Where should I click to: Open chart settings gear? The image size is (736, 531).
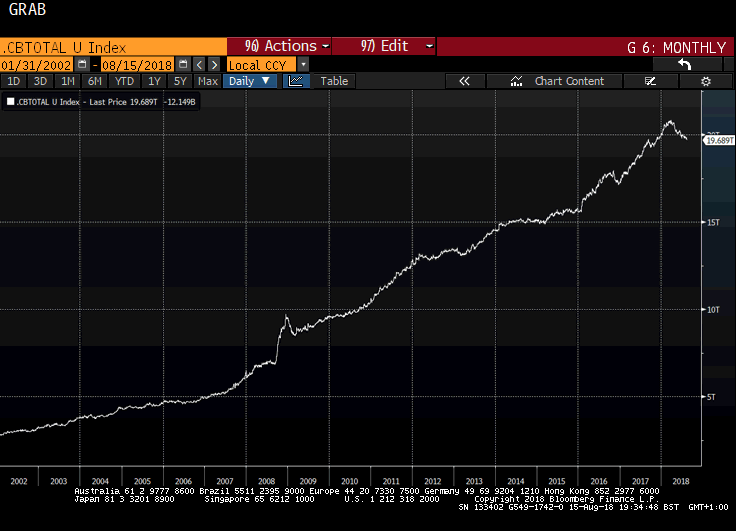(705, 81)
